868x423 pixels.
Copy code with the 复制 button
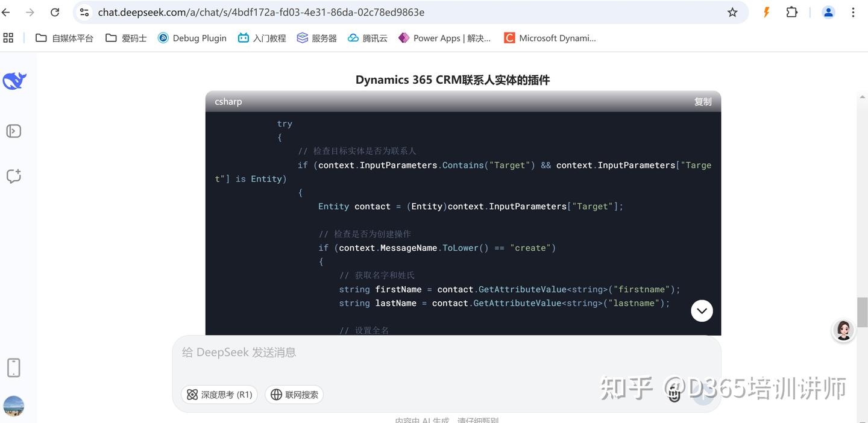703,102
